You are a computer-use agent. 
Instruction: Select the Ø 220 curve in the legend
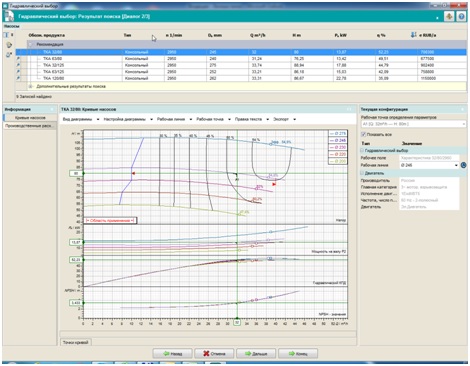click(x=338, y=154)
